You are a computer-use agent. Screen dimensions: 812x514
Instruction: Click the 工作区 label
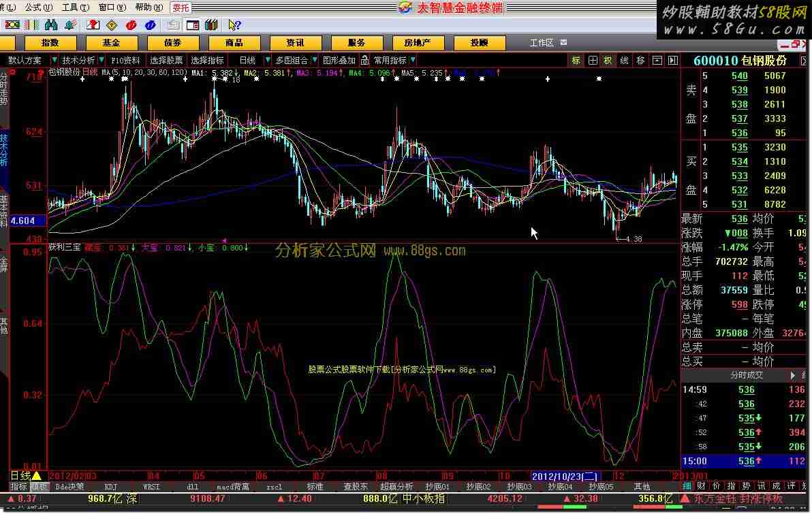pyautogui.click(x=542, y=42)
